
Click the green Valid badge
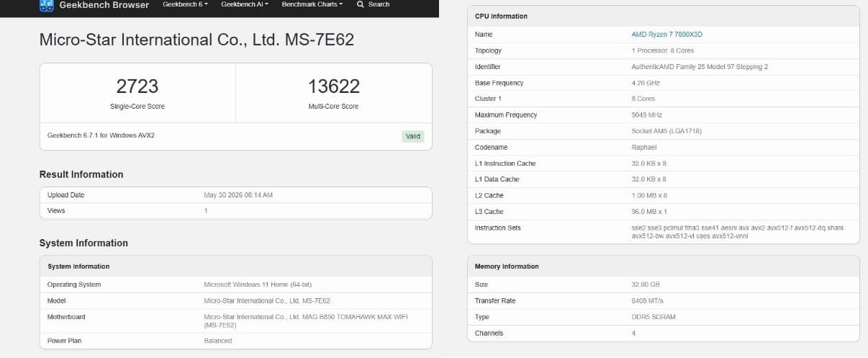[x=413, y=136]
